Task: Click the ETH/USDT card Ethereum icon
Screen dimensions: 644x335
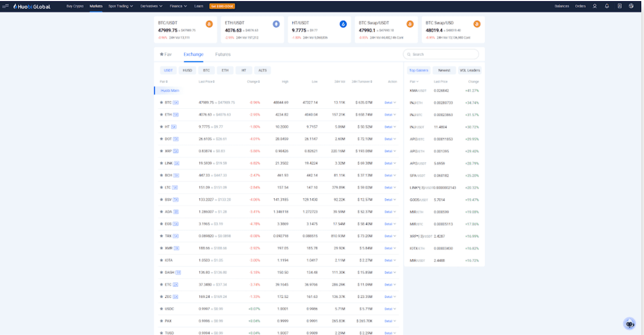Action: [276, 24]
